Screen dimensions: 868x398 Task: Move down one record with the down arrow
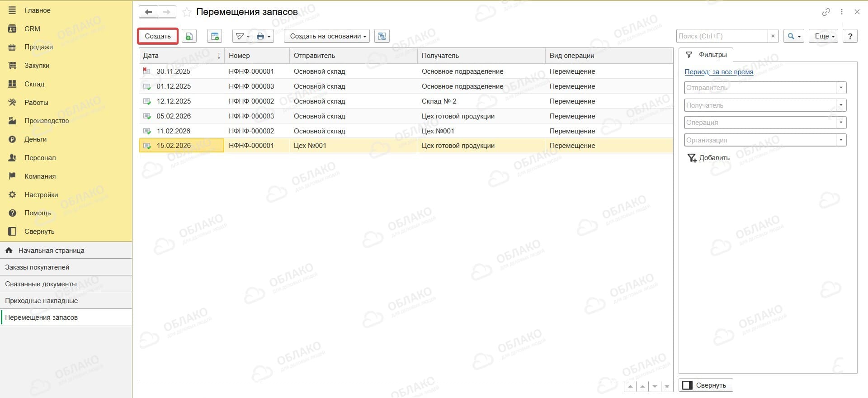tap(655, 387)
